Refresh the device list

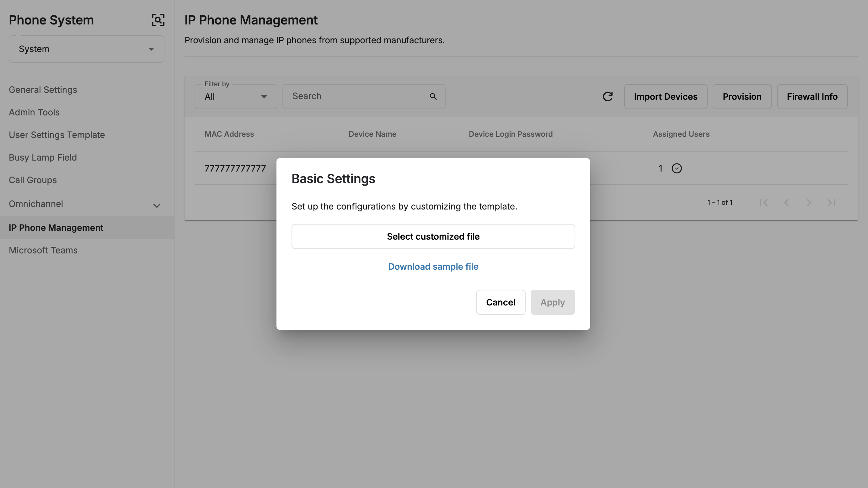tap(608, 97)
